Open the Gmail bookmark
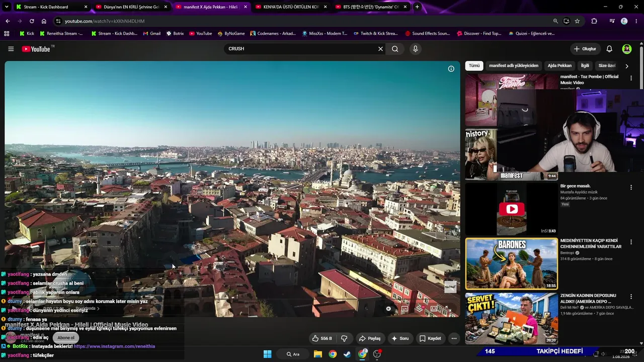Screen dimensions: 644x362 tap(151, 34)
